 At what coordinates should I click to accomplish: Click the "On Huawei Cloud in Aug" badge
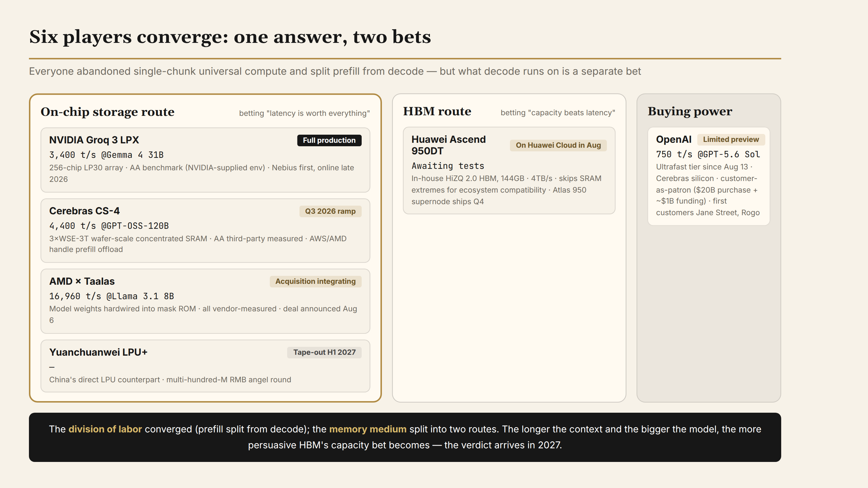click(x=558, y=145)
